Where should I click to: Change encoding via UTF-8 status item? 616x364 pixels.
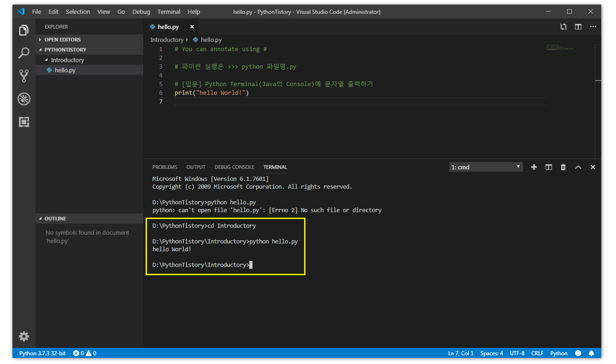pyautogui.click(x=517, y=353)
